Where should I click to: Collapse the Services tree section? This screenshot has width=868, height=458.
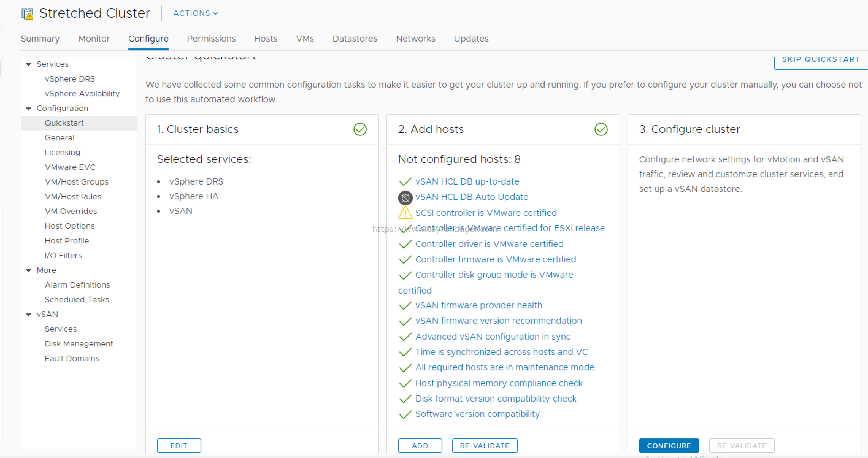tap(29, 64)
